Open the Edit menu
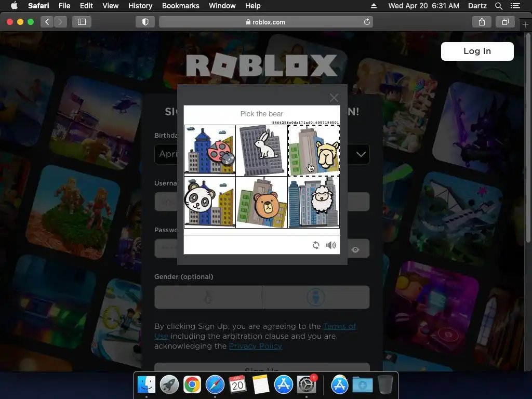The width and height of the screenshot is (532, 399). (86, 6)
